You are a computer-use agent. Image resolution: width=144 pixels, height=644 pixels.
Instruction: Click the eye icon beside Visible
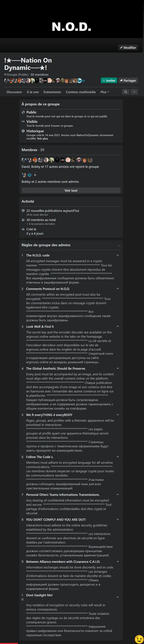pyautogui.click(x=23, y=121)
